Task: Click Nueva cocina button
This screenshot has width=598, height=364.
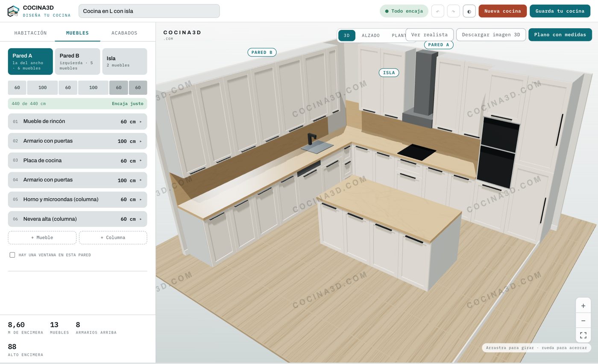Action: click(x=502, y=11)
